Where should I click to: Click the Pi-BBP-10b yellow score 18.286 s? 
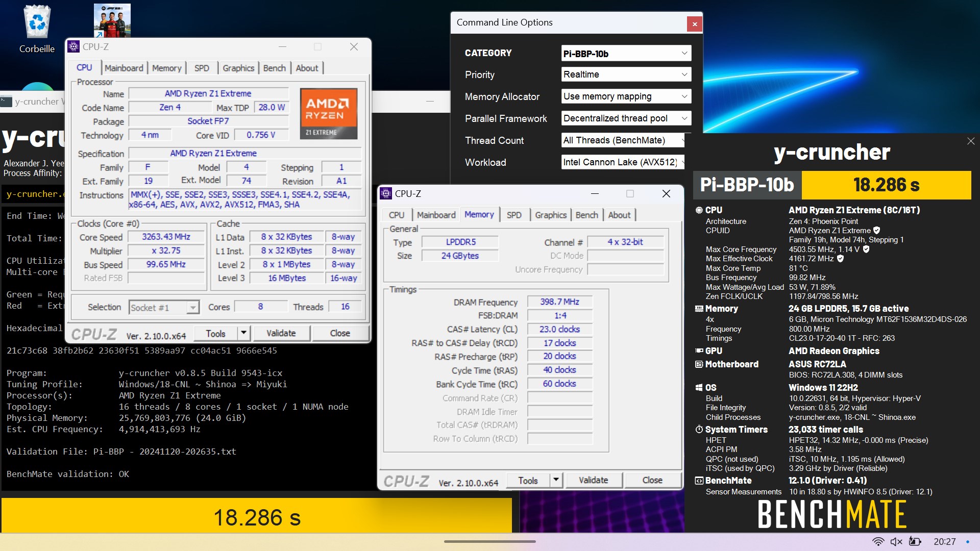pos(886,185)
